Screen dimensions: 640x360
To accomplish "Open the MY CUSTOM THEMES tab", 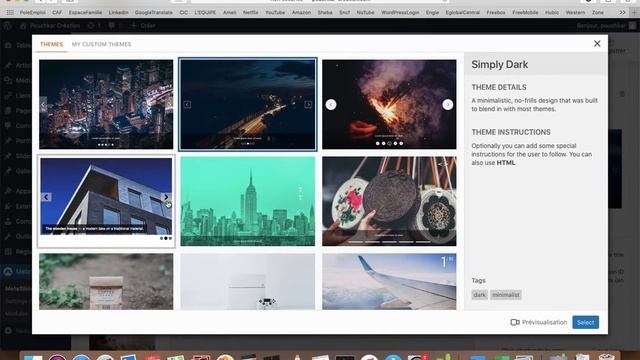I will (102, 44).
